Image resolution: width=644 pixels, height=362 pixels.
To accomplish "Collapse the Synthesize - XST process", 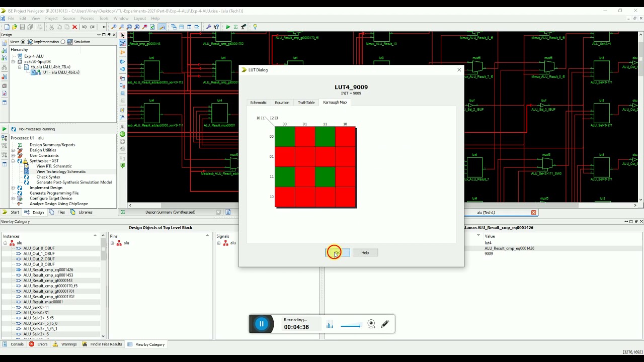I will [13, 161].
